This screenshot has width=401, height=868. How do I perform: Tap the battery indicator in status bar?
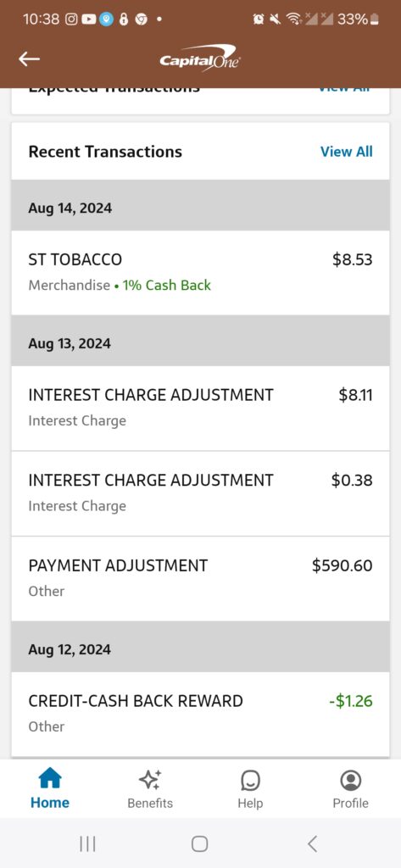coord(375,19)
